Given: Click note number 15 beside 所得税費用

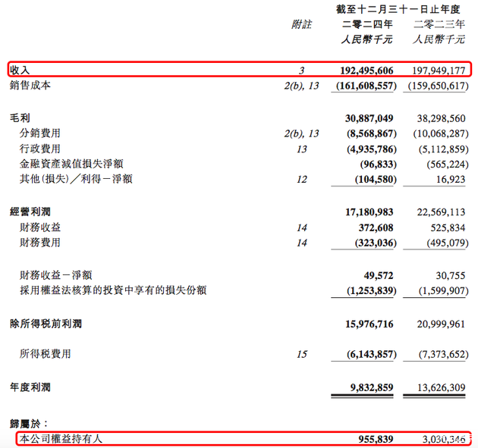Looking at the screenshot, I should pos(302,354).
